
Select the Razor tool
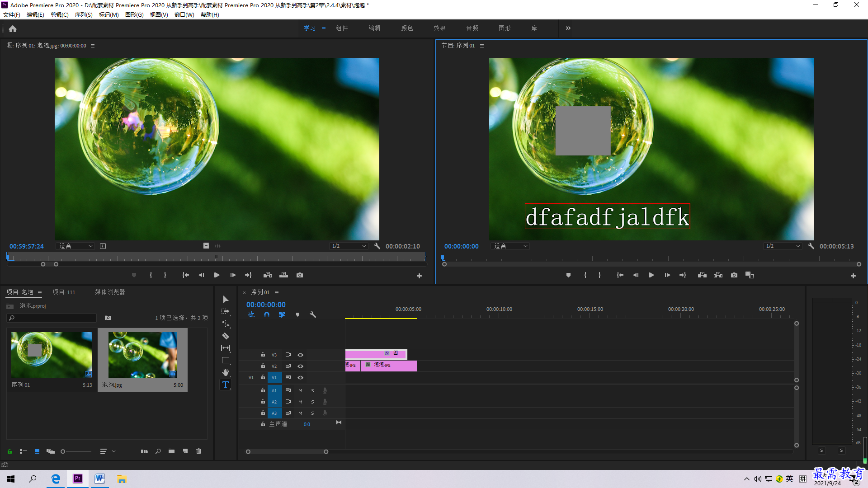point(226,336)
